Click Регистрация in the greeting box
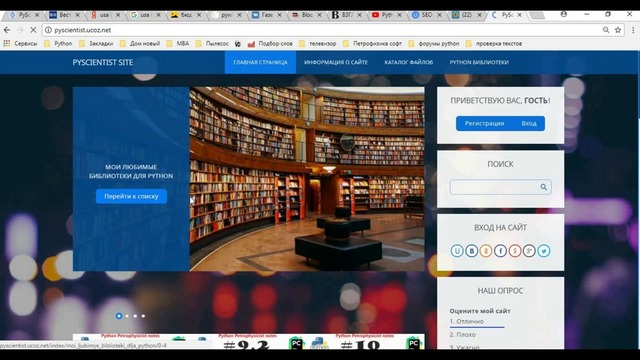This screenshot has height=360, width=640. coord(484,123)
